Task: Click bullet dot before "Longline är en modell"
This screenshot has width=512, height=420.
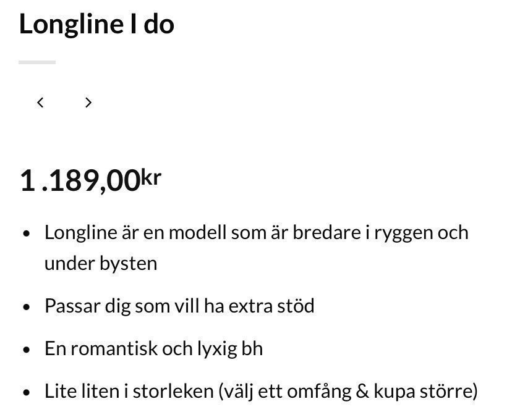Action: point(26,234)
